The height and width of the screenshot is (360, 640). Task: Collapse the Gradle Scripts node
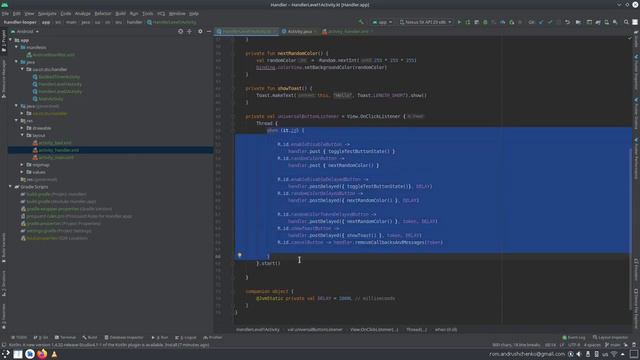[x=11, y=187]
